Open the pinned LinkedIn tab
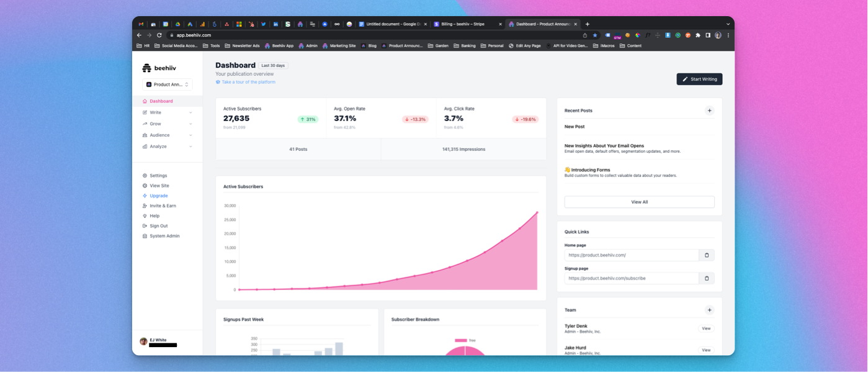 [275, 24]
